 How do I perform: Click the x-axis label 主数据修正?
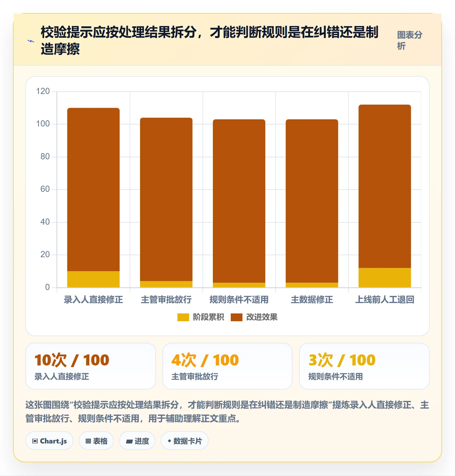pos(312,299)
